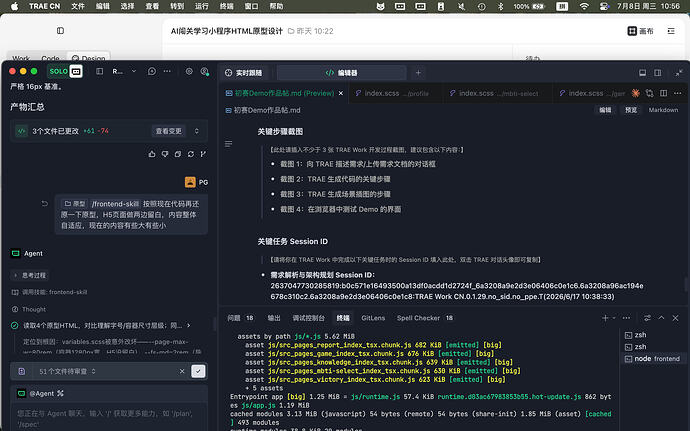
Task: Close the 初赛Demo作品帖.md Preview tab
Action: [341, 93]
